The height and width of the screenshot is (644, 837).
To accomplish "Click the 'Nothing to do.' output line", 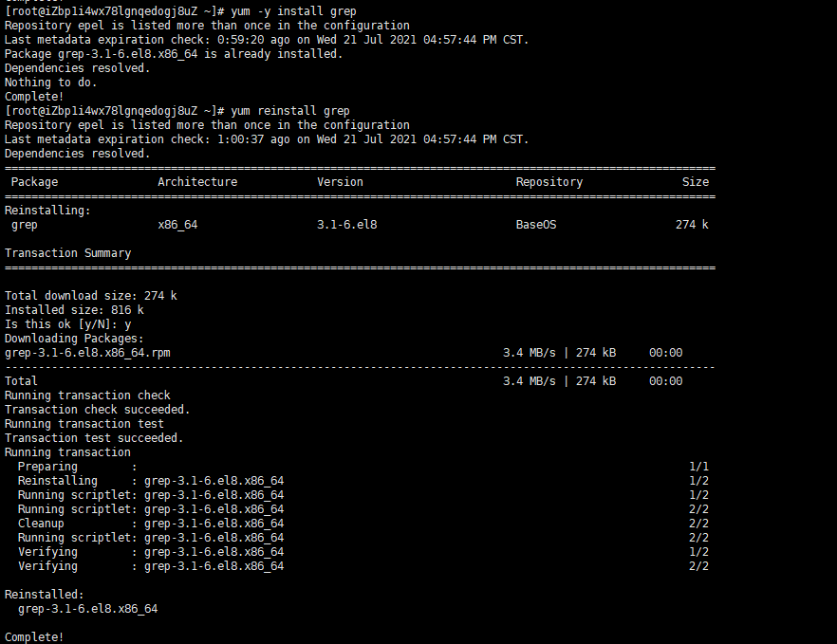I will [x=50, y=83].
